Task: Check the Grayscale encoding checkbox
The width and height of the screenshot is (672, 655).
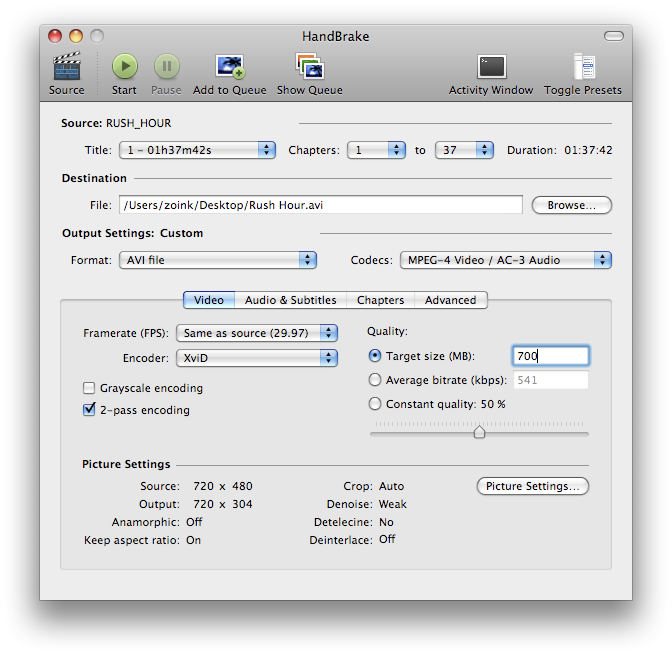Action: tap(89, 388)
